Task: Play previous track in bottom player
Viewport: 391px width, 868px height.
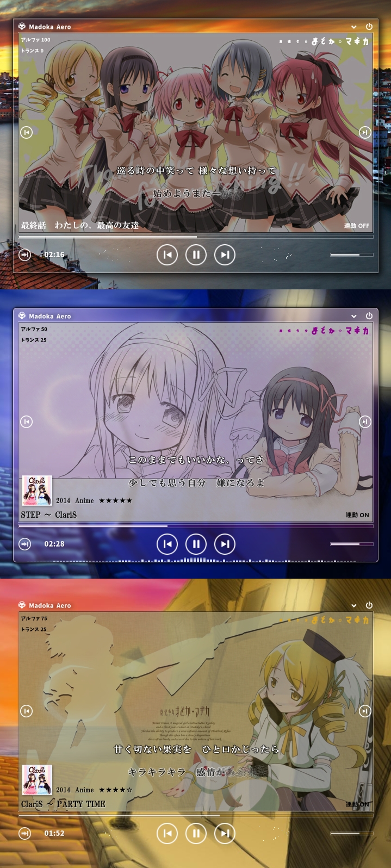Action: tap(167, 833)
